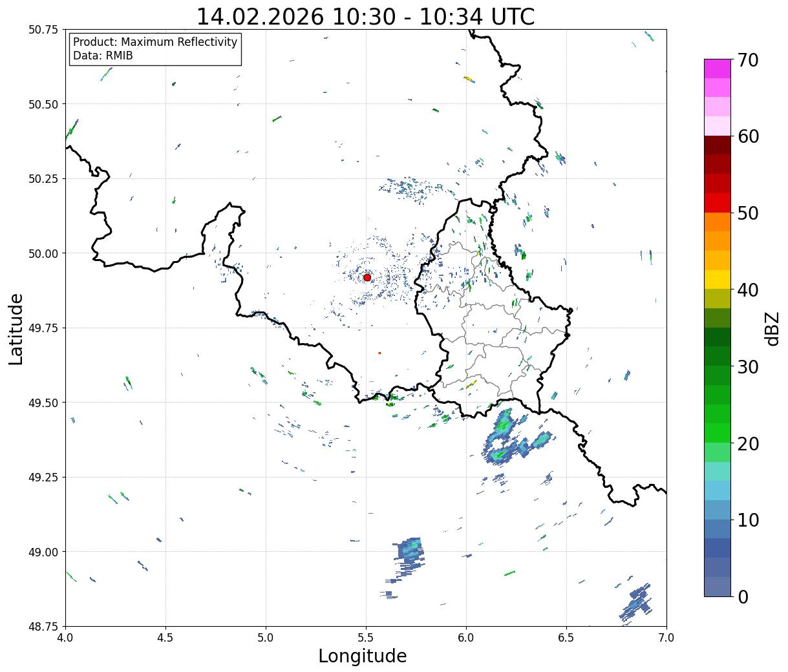Image resolution: width=788 pixels, height=672 pixels.
Task: Click the magenta 70 dBZ colorbar segment
Action: (718, 68)
